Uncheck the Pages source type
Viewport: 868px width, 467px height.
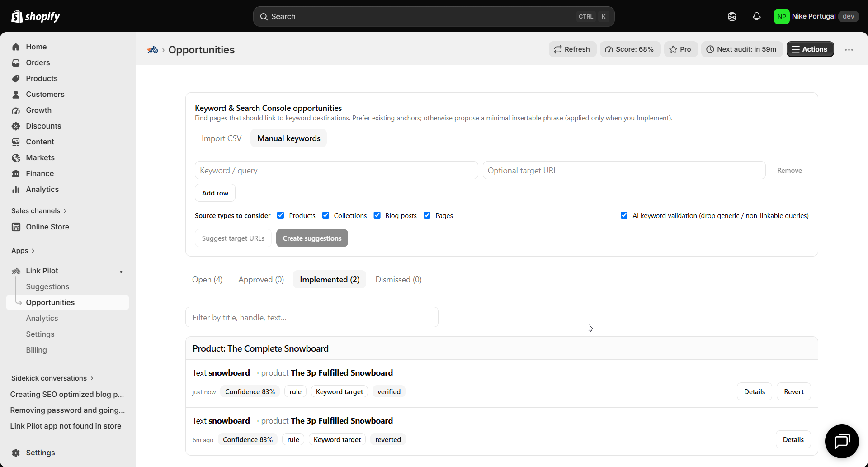click(x=427, y=215)
